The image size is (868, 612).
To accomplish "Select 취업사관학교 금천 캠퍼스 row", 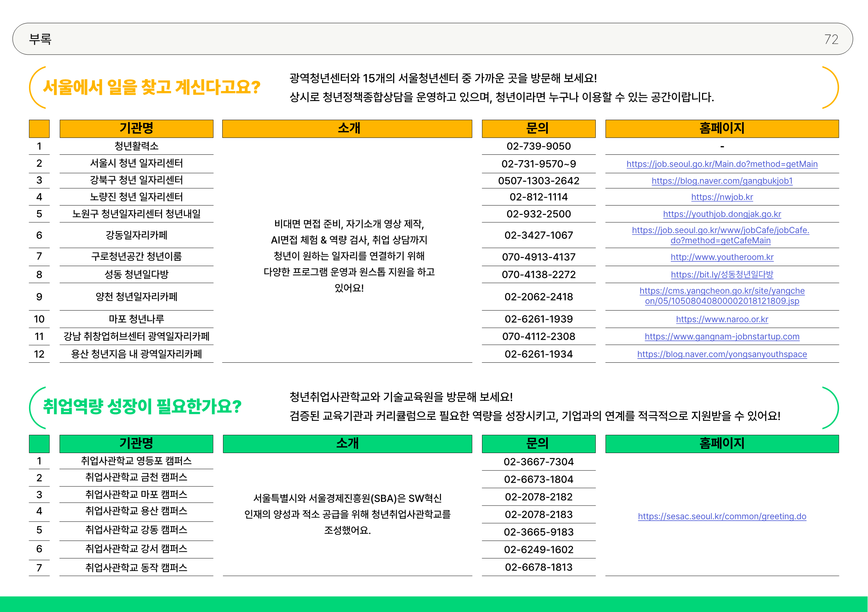I will click(x=136, y=478).
